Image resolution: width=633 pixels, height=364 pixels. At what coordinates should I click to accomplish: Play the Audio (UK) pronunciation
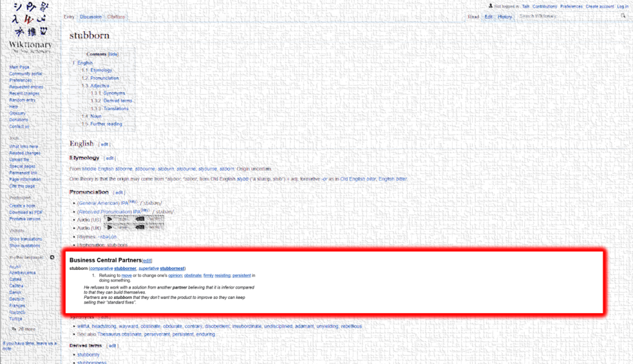pos(110,227)
